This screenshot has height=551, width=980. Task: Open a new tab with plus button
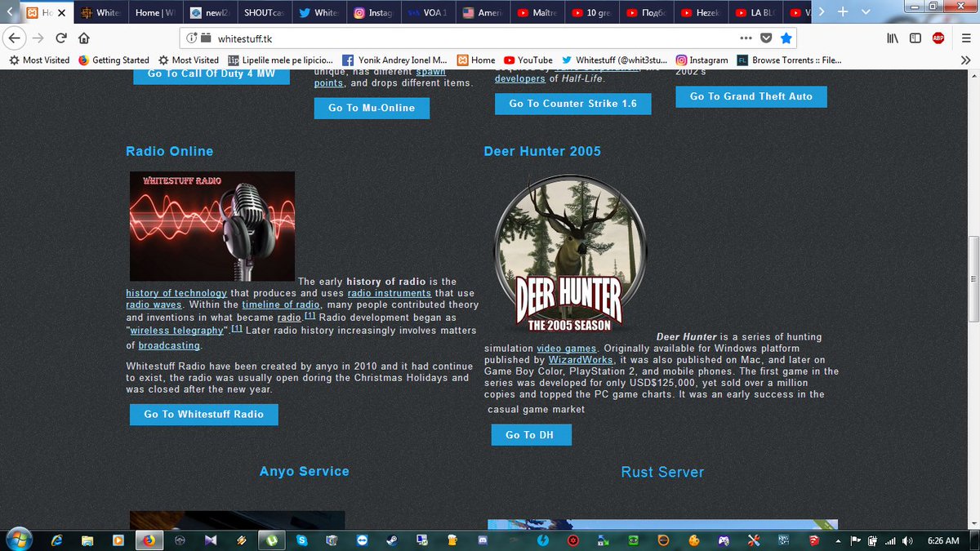click(843, 12)
